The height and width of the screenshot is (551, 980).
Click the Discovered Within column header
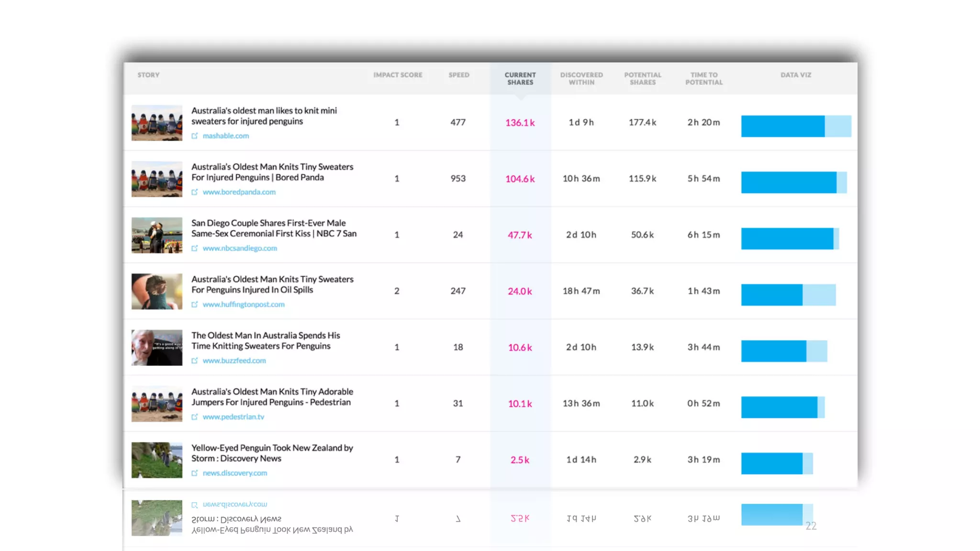[x=581, y=78]
